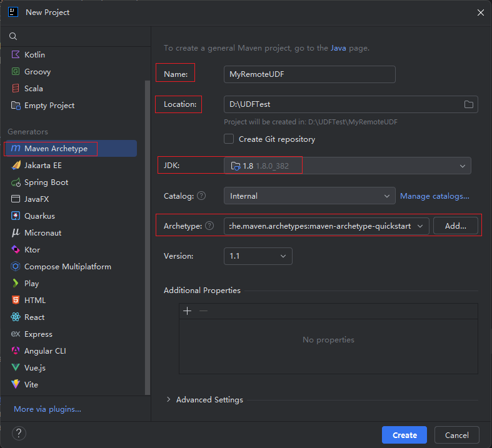Click the Micronaut mu icon
This screenshot has width=492, height=448.
16,232
